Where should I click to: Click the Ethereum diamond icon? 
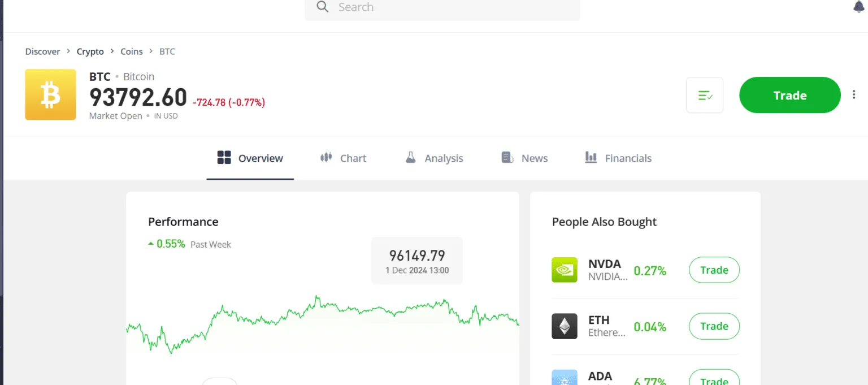[564, 326]
